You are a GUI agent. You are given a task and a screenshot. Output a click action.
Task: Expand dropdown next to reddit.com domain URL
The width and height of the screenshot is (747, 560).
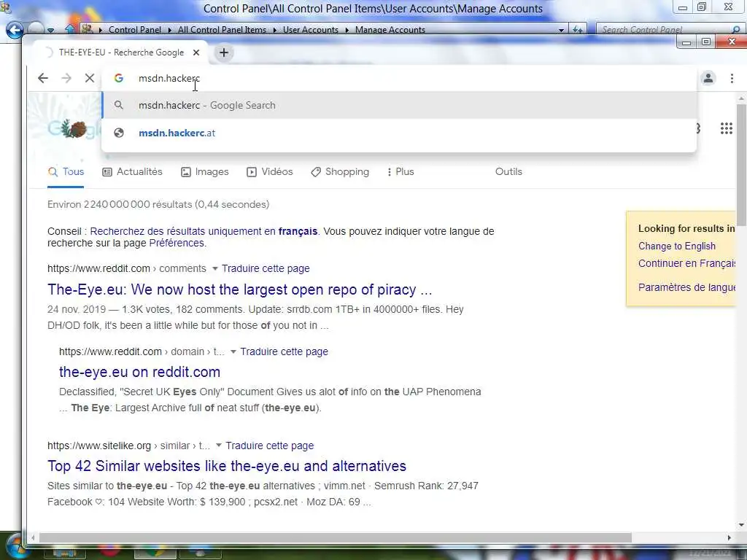pyautogui.click(x=233, y=352)
